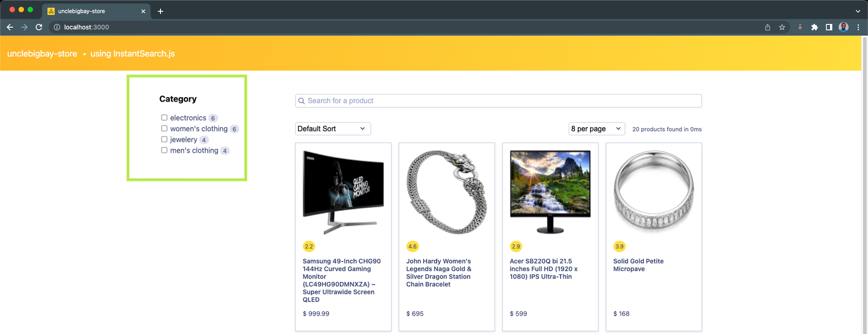Close the unclebigbay-store tab
868x334 pixels.
(x=143, y=11)
